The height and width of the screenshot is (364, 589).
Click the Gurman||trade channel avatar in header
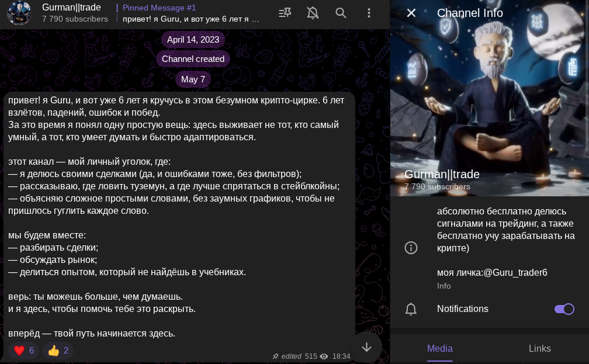(19, 13)
